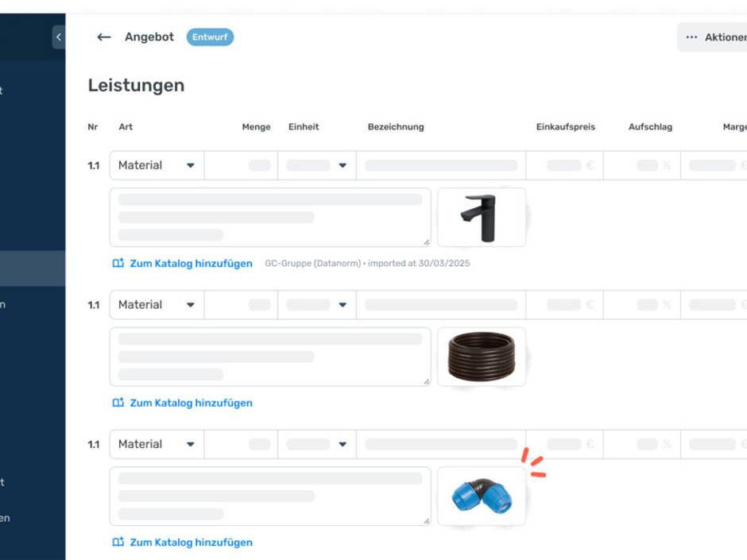Click the Einkaufspreis field in the third row

click(564, 445)
